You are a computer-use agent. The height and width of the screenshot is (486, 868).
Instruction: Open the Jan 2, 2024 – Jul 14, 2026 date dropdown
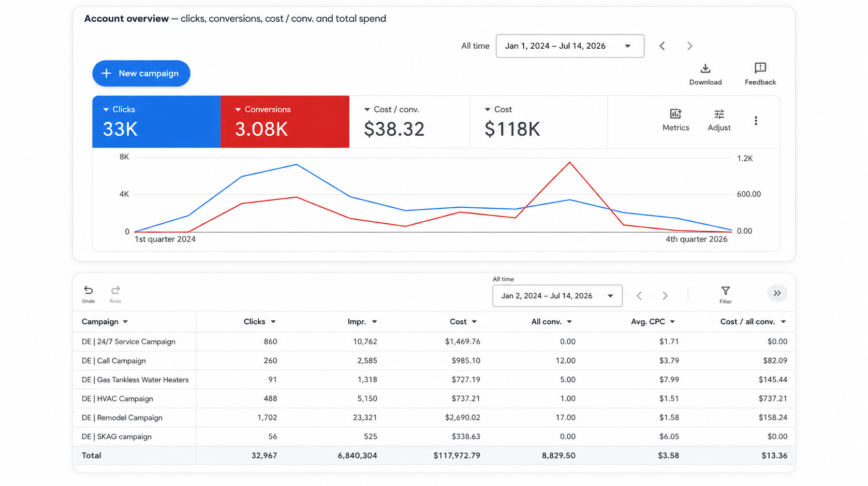click(x=557, y=296)
